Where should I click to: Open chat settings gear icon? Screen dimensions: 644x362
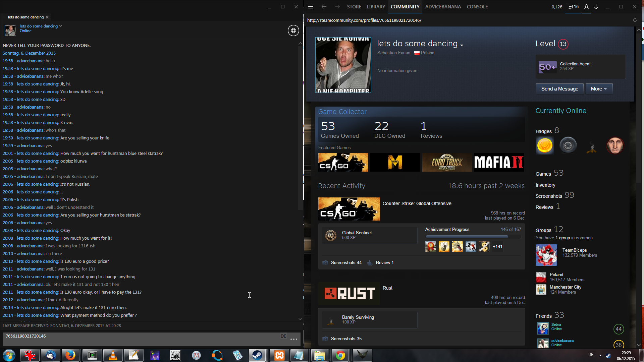(293, 31)
